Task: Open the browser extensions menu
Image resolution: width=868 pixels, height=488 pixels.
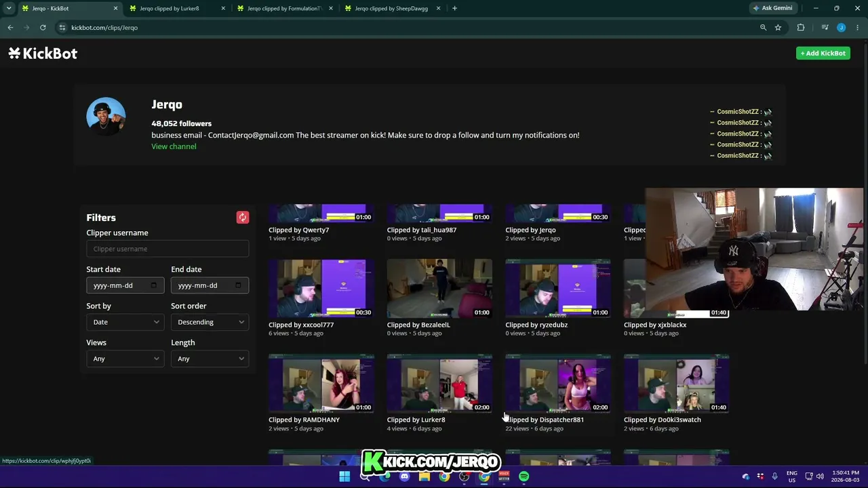Action: (801, 28)
